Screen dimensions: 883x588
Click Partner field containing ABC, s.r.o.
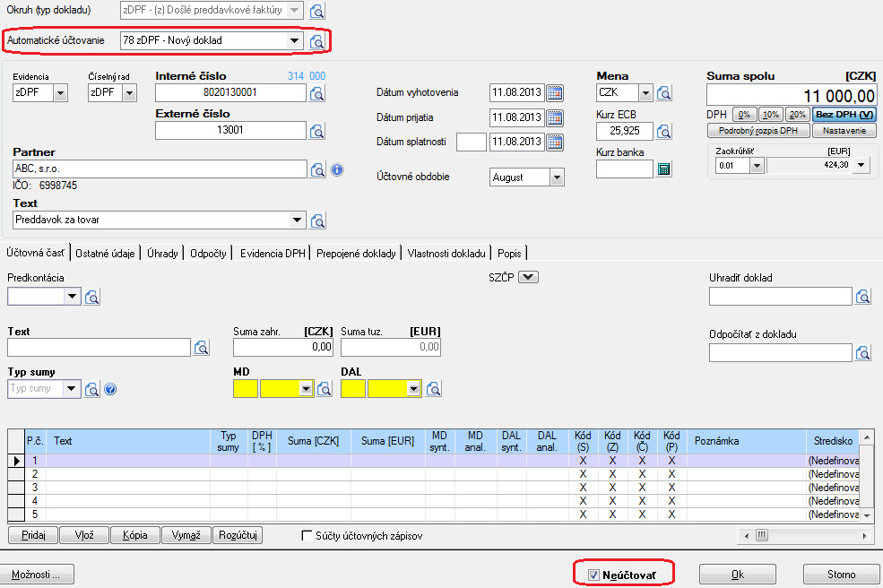tap(160, 169)
